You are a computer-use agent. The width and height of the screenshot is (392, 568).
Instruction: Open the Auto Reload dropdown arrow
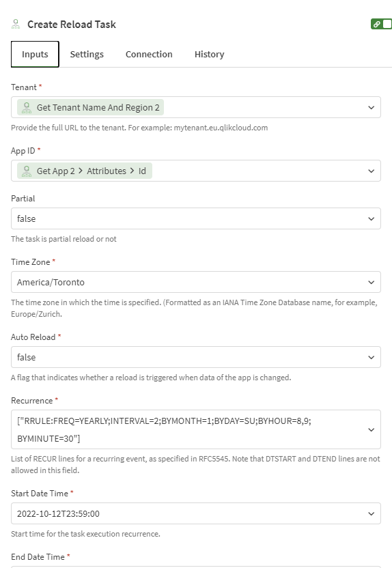(x=371, y=357)
